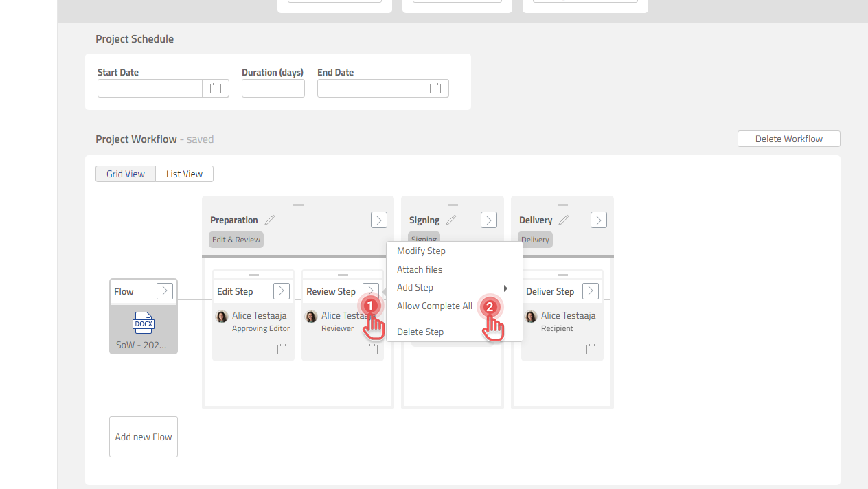Switch to Grid View

[x=126, y=174]
